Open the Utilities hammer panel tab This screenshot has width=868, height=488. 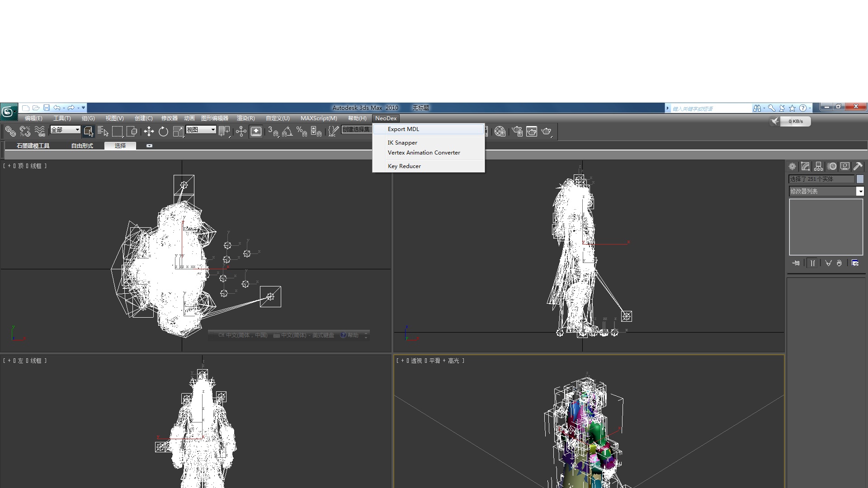click(858, 166)
